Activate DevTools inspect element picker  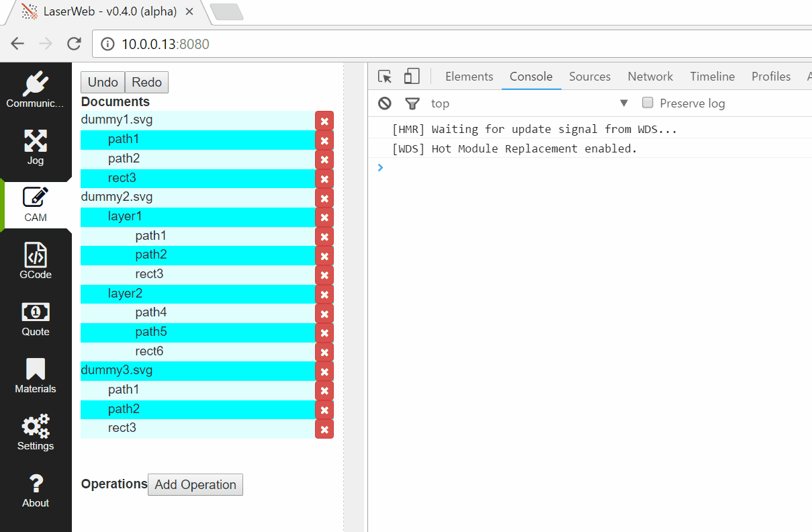385,77
